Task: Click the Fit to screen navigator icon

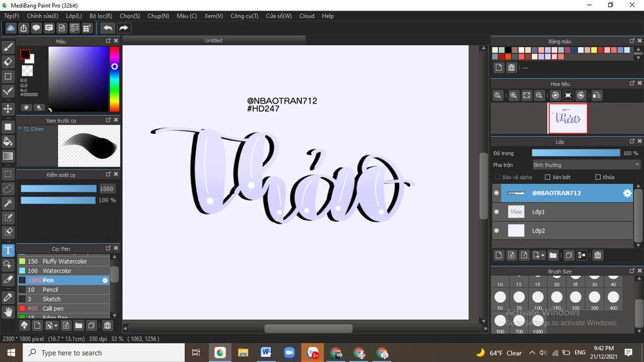Action: coord(526,96)
